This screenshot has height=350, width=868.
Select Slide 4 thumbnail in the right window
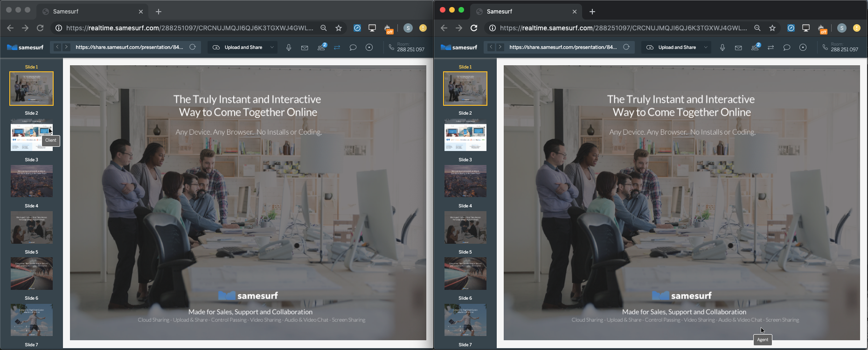click(465, 227)
